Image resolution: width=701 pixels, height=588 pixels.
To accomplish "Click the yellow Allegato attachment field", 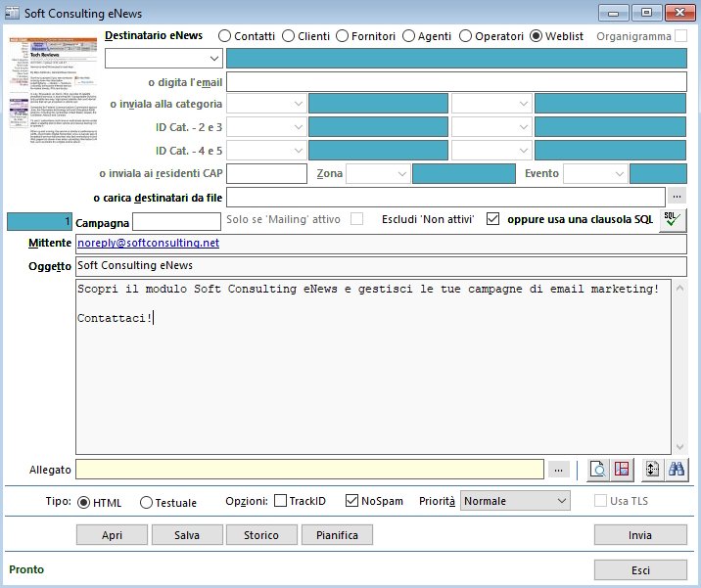I will click(309, 470).
